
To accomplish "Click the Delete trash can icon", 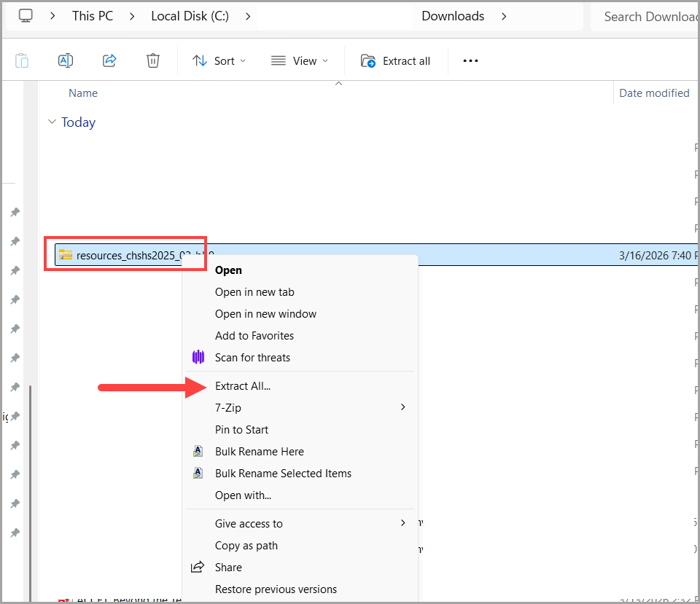I will (x=153, y=60).
